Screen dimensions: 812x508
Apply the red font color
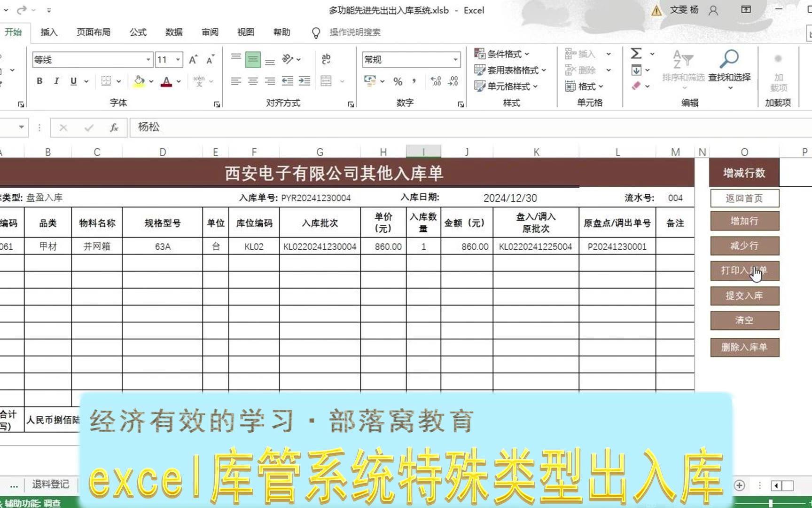(166, 81)
